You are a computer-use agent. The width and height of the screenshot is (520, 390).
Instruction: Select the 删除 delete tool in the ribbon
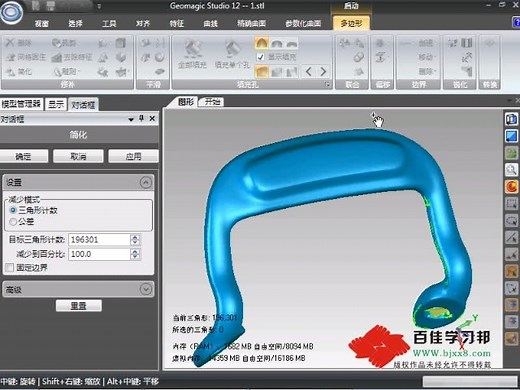(x=19, y=43)
